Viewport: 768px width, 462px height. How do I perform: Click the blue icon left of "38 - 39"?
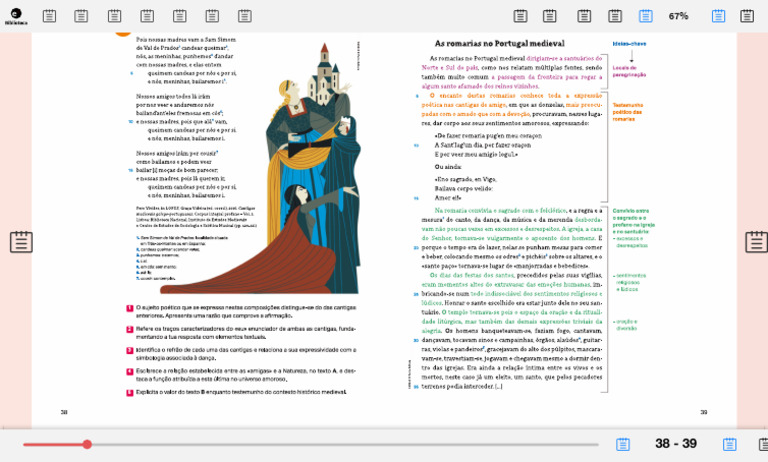pyautogui.click(x=623, y=444)
